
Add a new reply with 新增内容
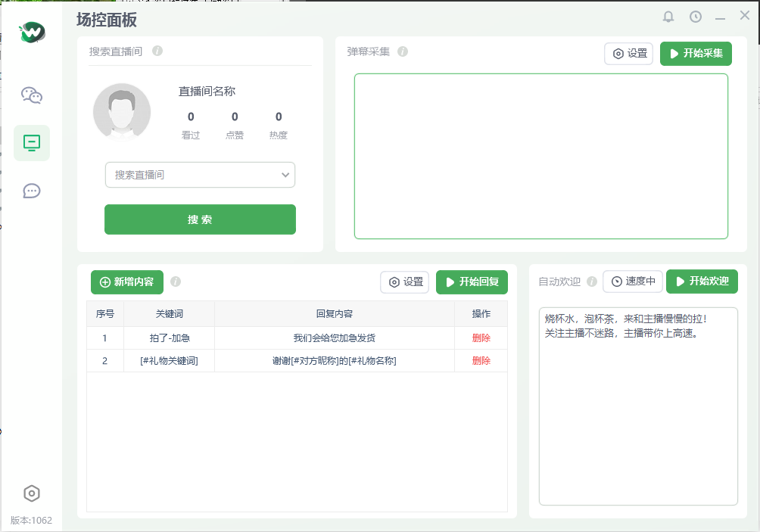coord(126,281)
